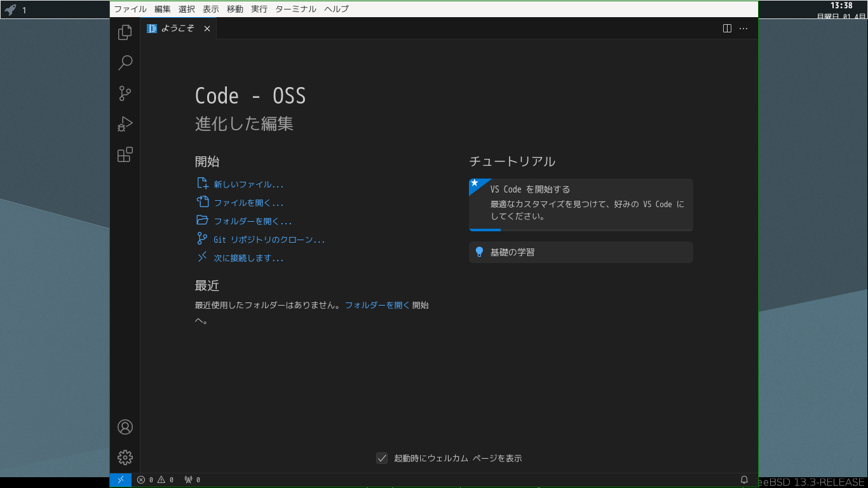Click フォルダーを開く link in 最近 section
The height and width of the screenshot is (488, 868).
377,305
